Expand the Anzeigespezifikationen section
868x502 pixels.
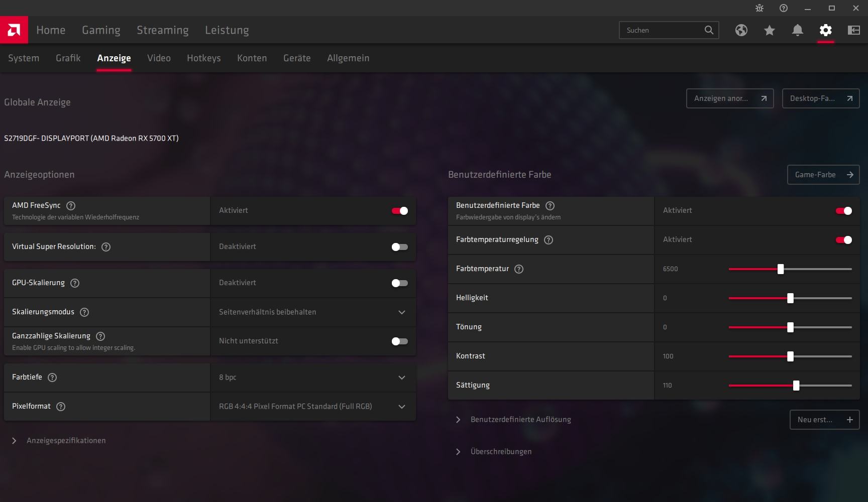(59, 441)
